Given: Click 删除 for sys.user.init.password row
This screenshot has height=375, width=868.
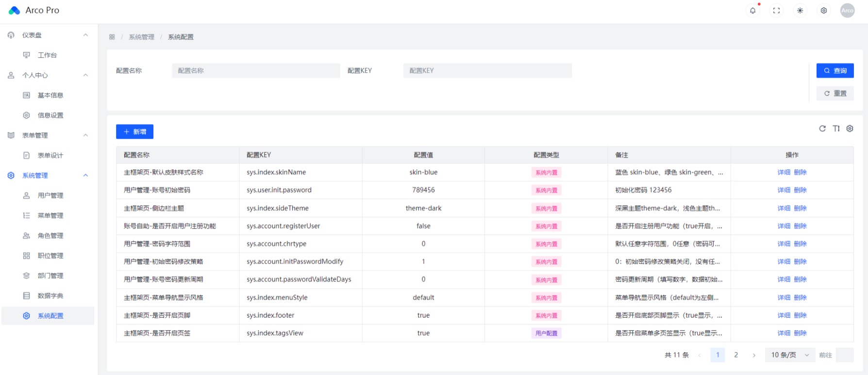Looking at the screenshot, I should pyautogui.click(x=800, y=190).
